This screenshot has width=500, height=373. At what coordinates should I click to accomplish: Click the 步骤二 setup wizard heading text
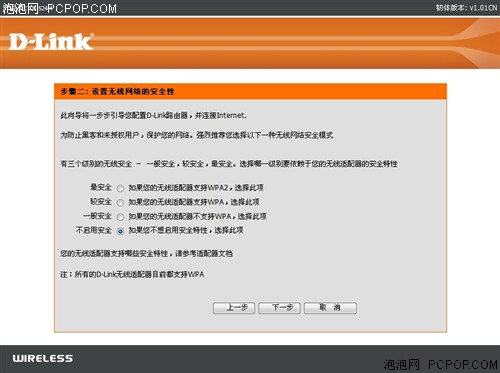(117, 91)
